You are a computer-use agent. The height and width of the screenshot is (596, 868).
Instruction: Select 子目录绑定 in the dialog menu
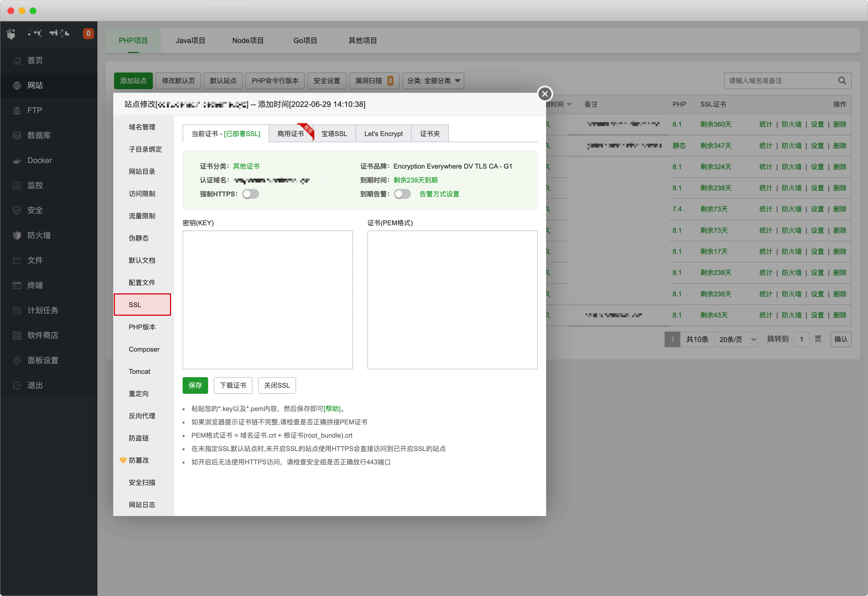(145, 149)
